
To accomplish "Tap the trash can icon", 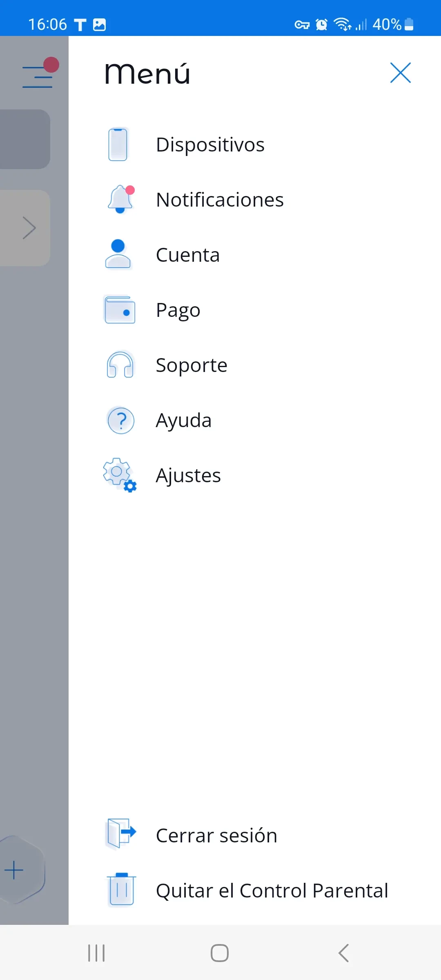I will point(121,891).
